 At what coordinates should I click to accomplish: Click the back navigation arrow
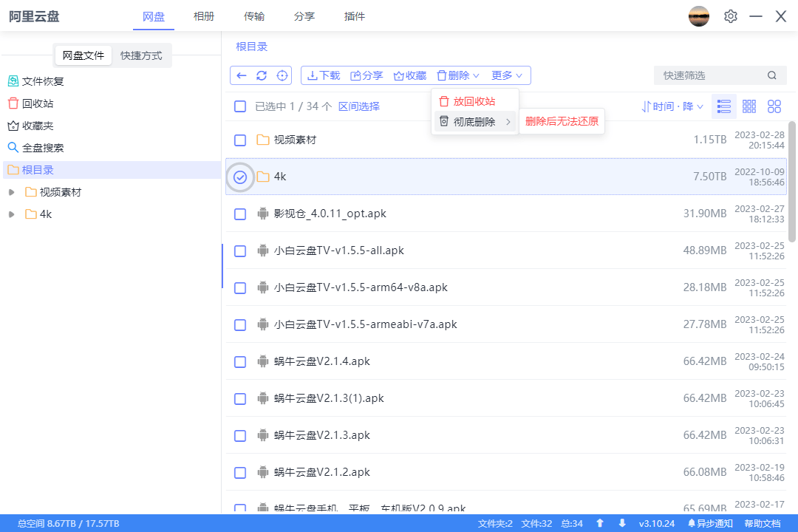coord(242,75)
